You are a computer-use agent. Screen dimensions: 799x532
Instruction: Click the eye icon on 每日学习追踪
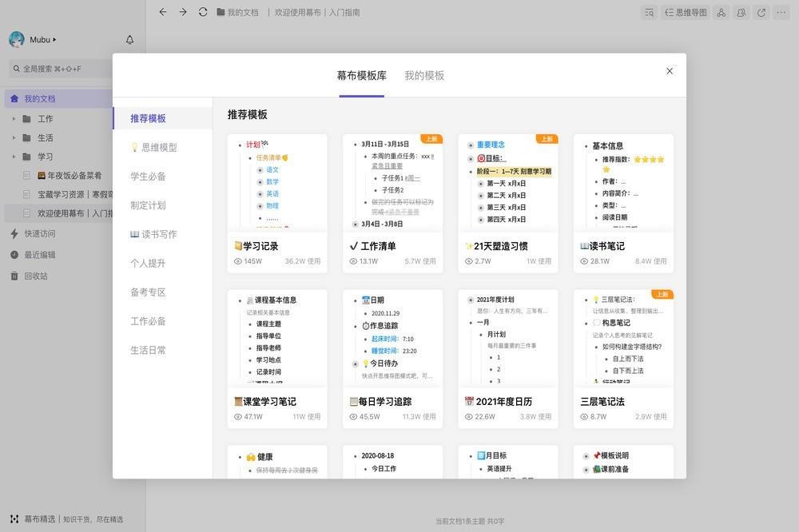[x=353, y=417]
